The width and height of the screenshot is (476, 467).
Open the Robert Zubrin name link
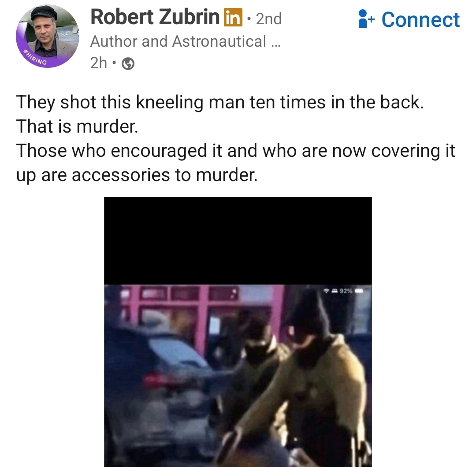click(155, 18)
